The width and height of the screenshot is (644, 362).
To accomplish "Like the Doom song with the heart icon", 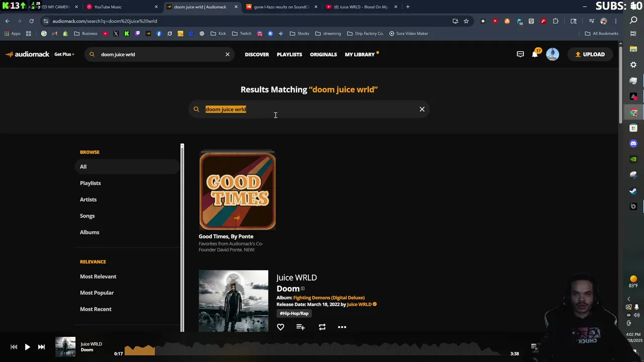I will point(281,327).
